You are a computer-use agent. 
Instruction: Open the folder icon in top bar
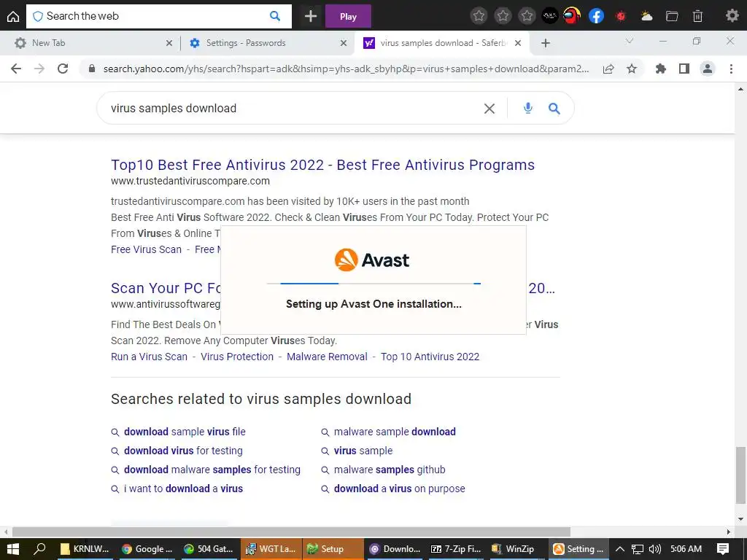[672, 17]
